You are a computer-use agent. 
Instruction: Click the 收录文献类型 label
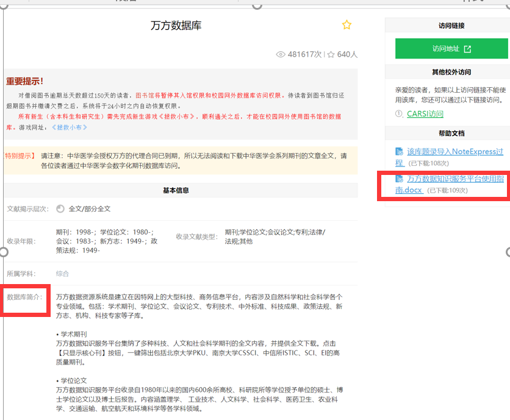click(x=197, y=237)
